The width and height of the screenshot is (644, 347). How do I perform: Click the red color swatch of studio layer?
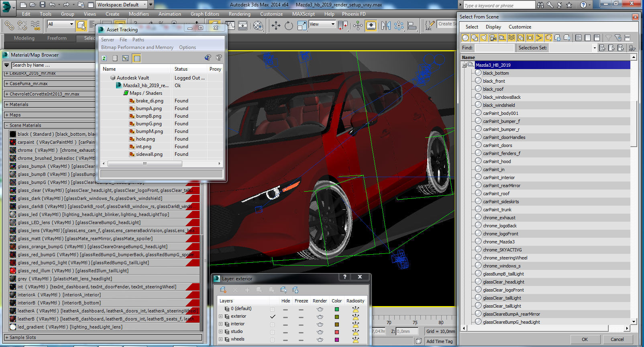[336, 332]
